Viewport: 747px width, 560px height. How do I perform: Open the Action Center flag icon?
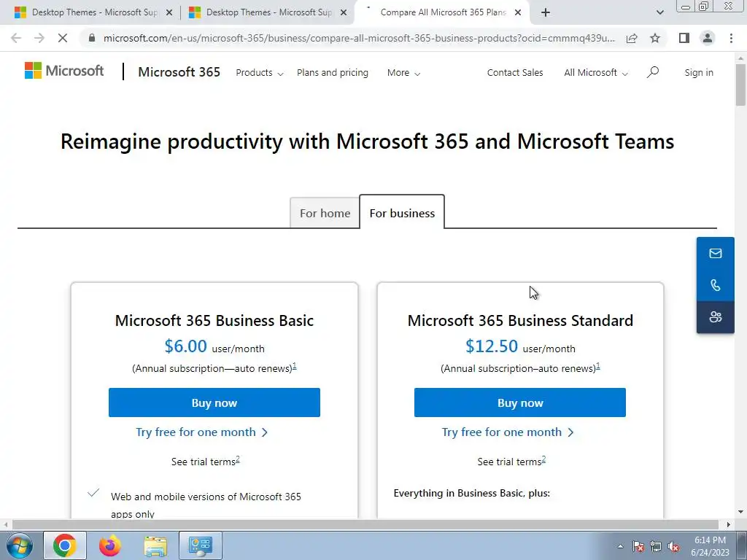[x=638, y=547]
